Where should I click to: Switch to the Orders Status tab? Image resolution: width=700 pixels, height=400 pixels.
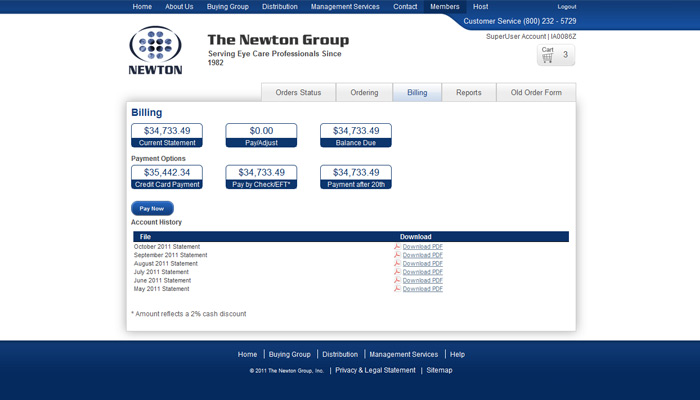pyautogui.click(x=298, y=92)
